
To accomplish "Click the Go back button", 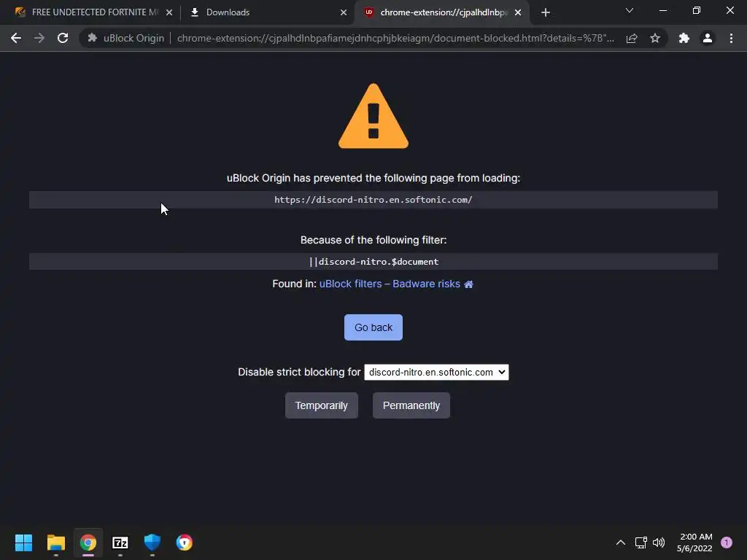I will coord(373,327).
